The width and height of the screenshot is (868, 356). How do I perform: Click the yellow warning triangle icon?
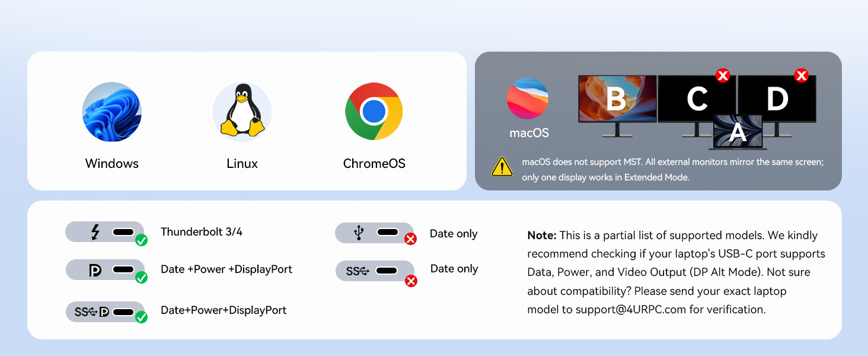point(502,167)
